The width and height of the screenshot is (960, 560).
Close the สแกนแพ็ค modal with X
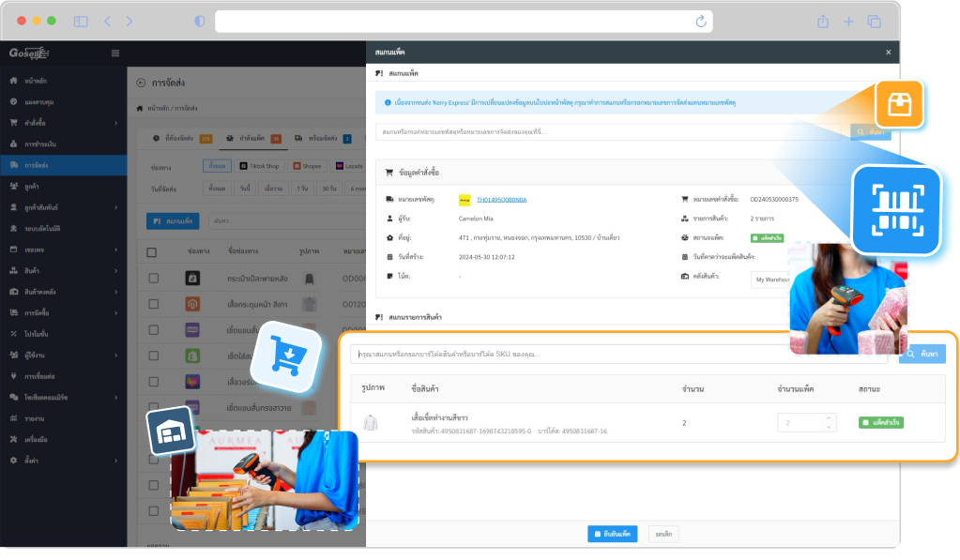click(x=889, y=53)
